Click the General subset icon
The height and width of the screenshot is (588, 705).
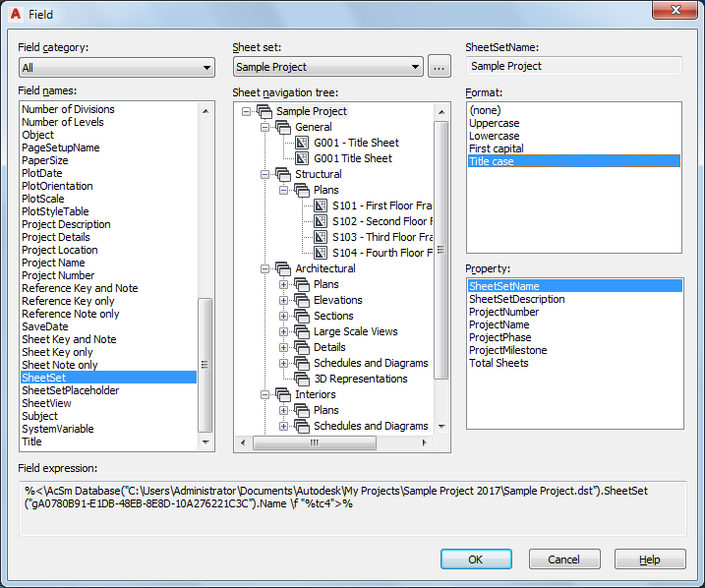click(283, 127)
